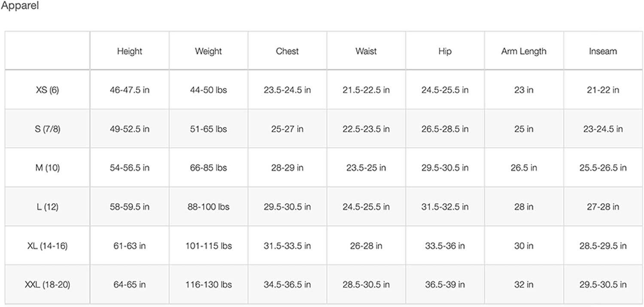Select the L (12) size row label
The height and width of the screenshot is (307, 644).
[x=47, y=207]
